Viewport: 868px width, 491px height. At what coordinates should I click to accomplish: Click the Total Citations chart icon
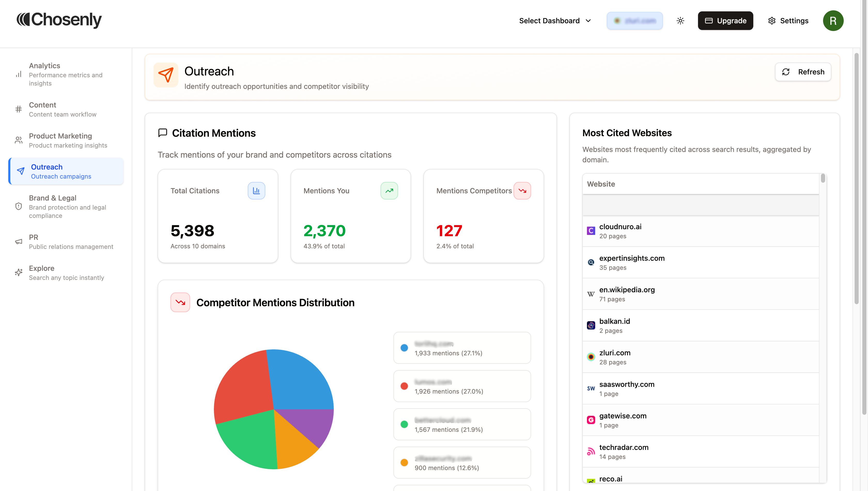tap(257, 191)
